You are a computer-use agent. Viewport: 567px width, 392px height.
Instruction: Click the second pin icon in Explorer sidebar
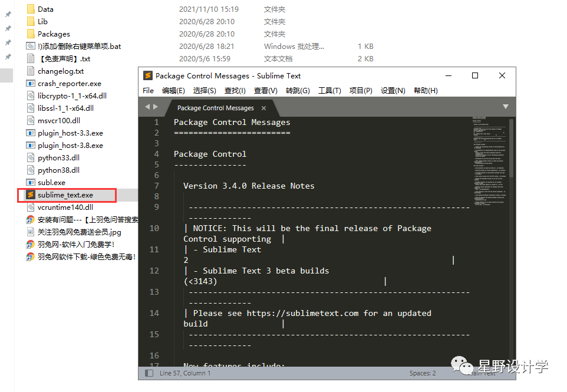(8, 28)
